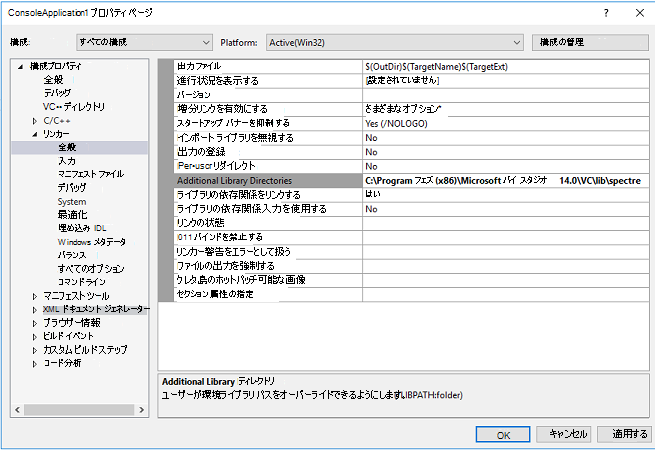This screenshot has width=655, height=450.
Task: Select 全般 under リンカー
Action: point(67,147)
